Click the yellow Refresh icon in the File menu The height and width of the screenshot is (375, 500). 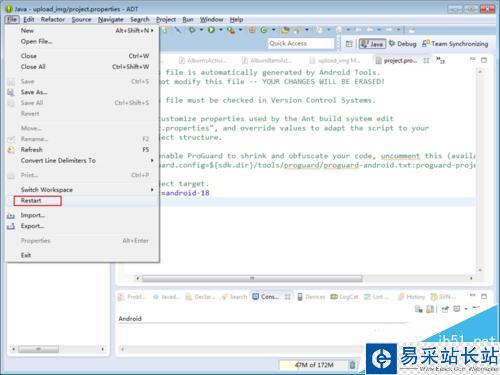click(11, 150)
